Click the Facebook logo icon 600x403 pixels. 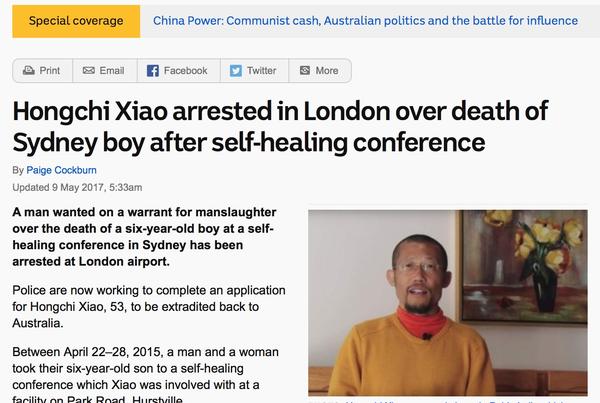pyautogui.click(x=153, y=70)
